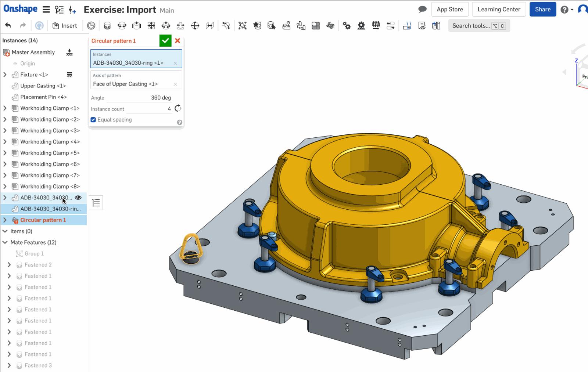Open the Learning Center
Viewport: 588px width, 372px height.
tap(499, 10)
